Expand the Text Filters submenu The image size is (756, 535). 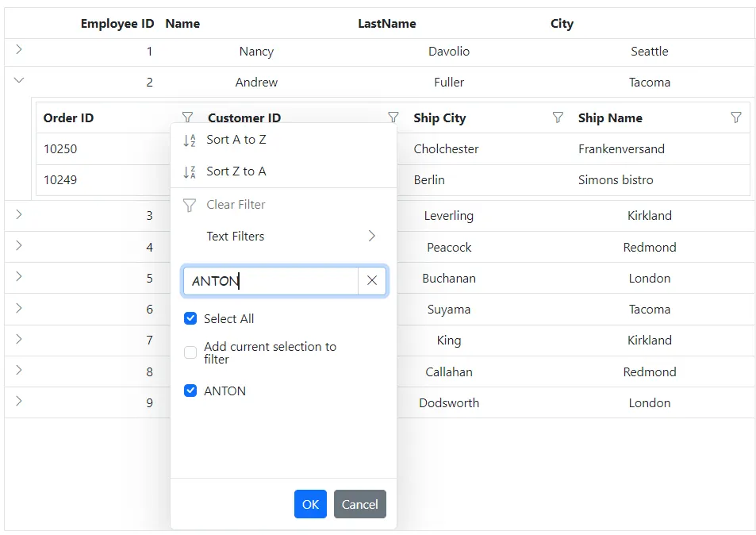(370, 236)
